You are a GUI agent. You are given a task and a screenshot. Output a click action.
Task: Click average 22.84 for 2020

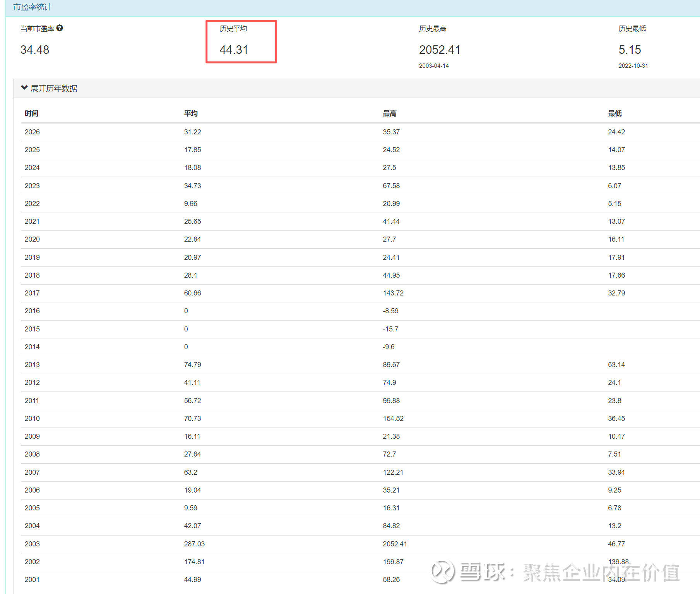point(193,239)
